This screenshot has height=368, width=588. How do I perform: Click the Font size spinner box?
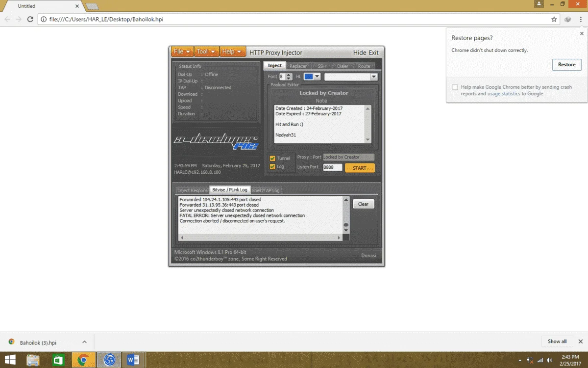(x=285, y=77)
